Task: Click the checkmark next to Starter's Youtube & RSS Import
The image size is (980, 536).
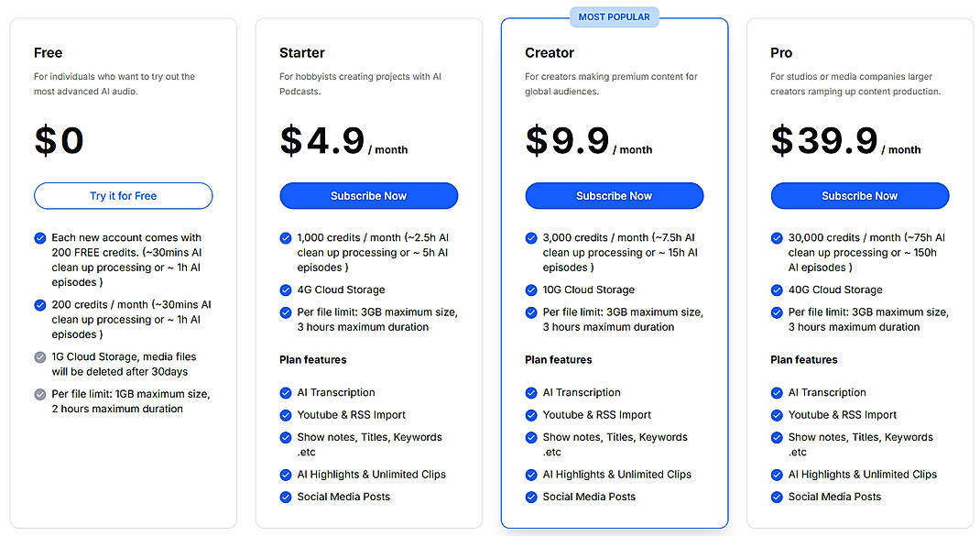Action: [286, 415]
